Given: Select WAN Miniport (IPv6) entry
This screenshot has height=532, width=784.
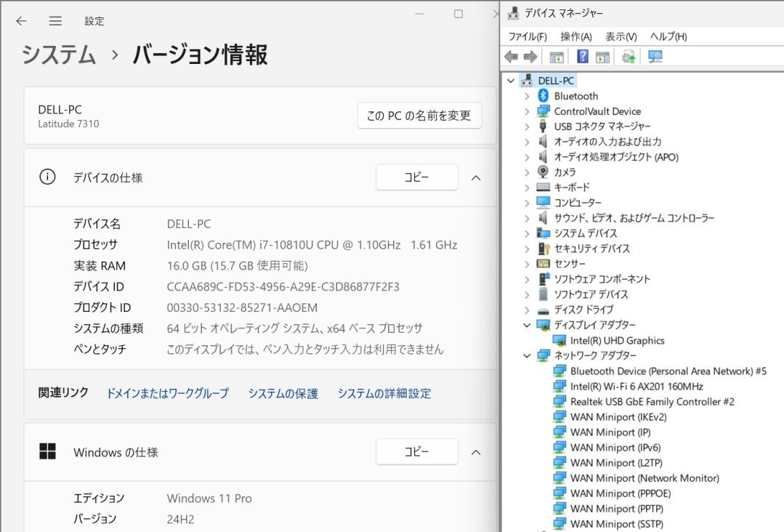Looking at the screenshot, I should [x=615, y=448].
